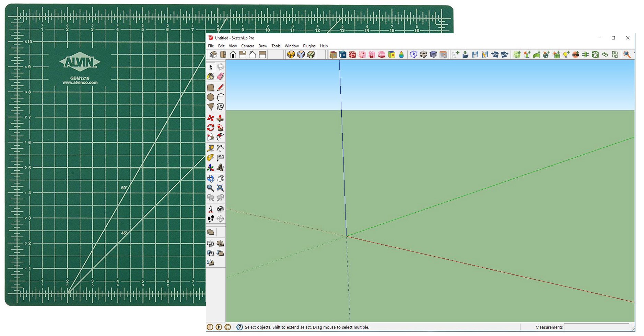The height and width of the screenshot is (336, 644).
Task: Click the magnifier-over-cube search icon
Action: [627, 55]
